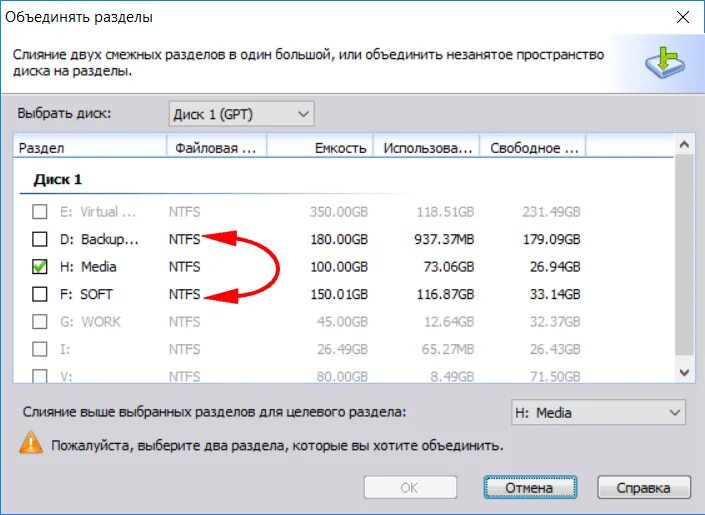This screenshot has width=705, height=515.
Task: Sort by the Емкость column header
Action: coord(320,148)
